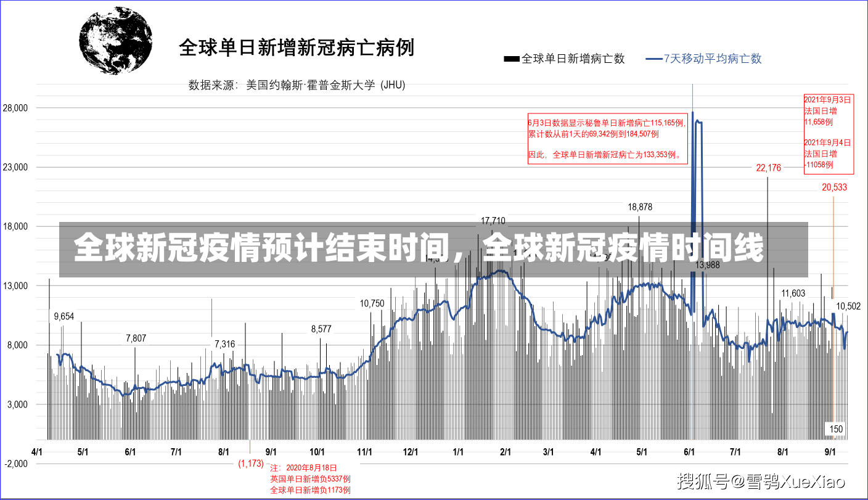This screenshot has height=500, width=868.
Task: Click the black legend swatch for daily deaths
Action: tap(512, 59)
